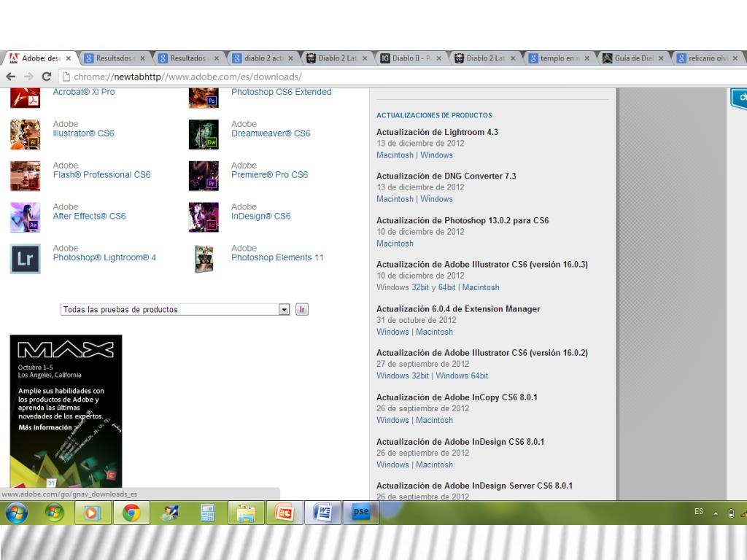Click the '31 de octubre de 2012' date
Screen dimensions: 747x560
click(417, 320)
